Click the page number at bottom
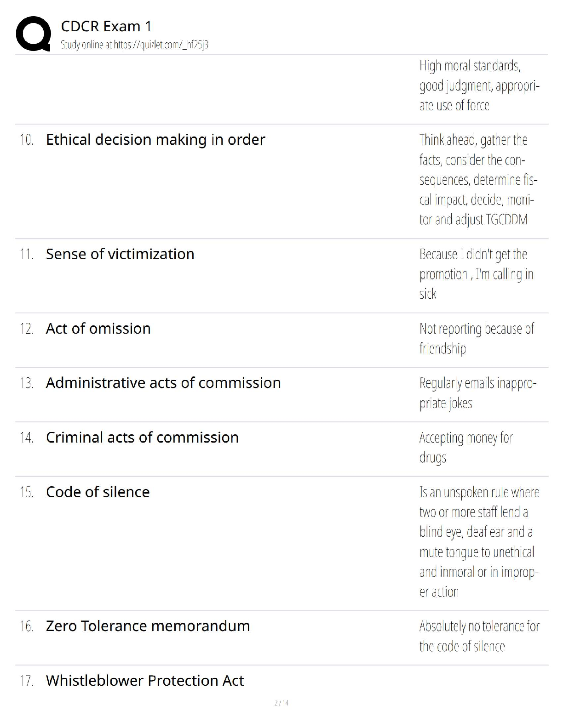 point(281,703)
